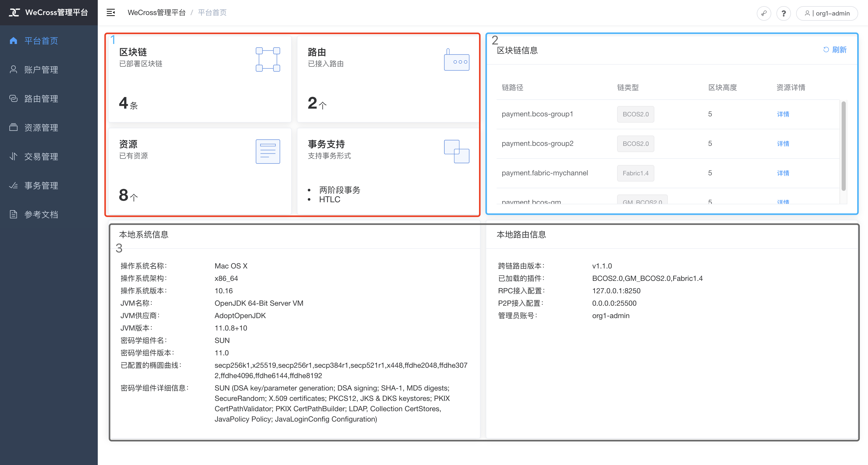This screenshot has height=465, width=868.
Task: Click the document list icon on 资源 card
Action: [268, 152]
